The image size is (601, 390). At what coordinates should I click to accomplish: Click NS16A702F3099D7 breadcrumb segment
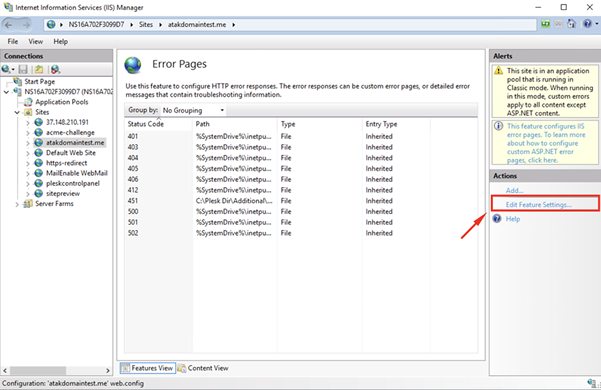click(x=96, y=25)
